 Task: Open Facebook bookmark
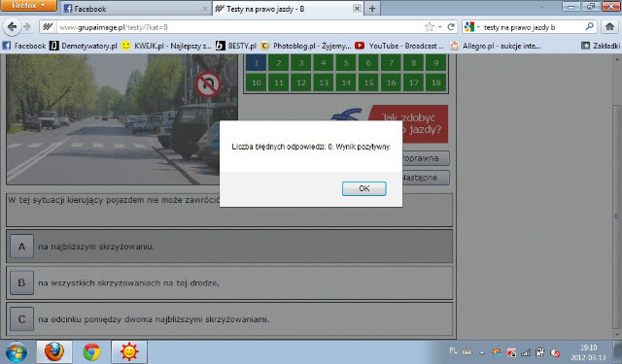click(24, 46)
